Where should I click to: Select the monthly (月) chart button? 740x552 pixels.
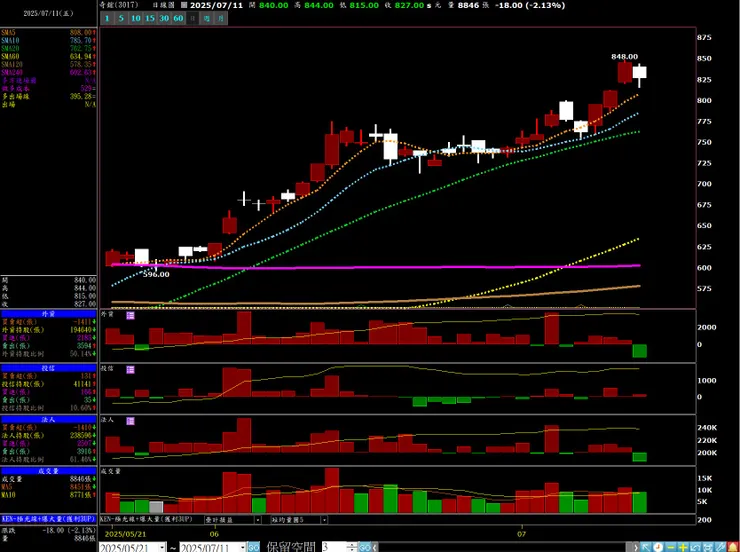pos(221,18)
